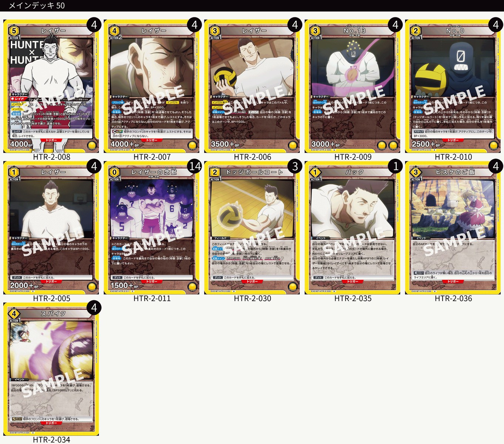Select the dodgeball court card HTR-2-030
504x444 pixels.
click(252, 228)
